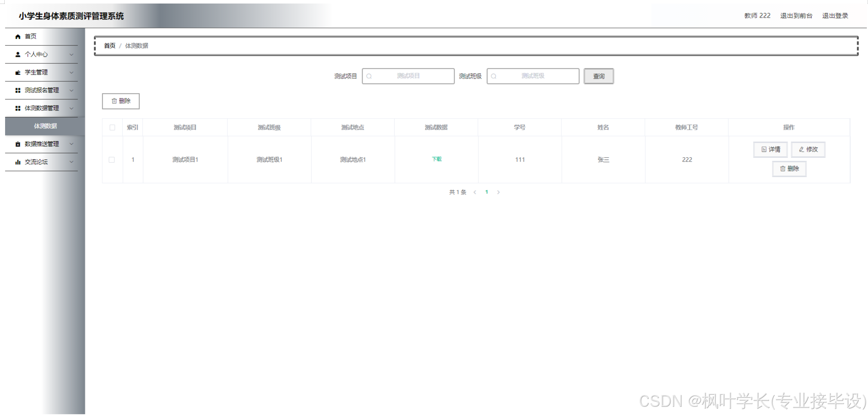Click the 学号 value 111
The image size is (868, 415).
click(x=520, y=160)
